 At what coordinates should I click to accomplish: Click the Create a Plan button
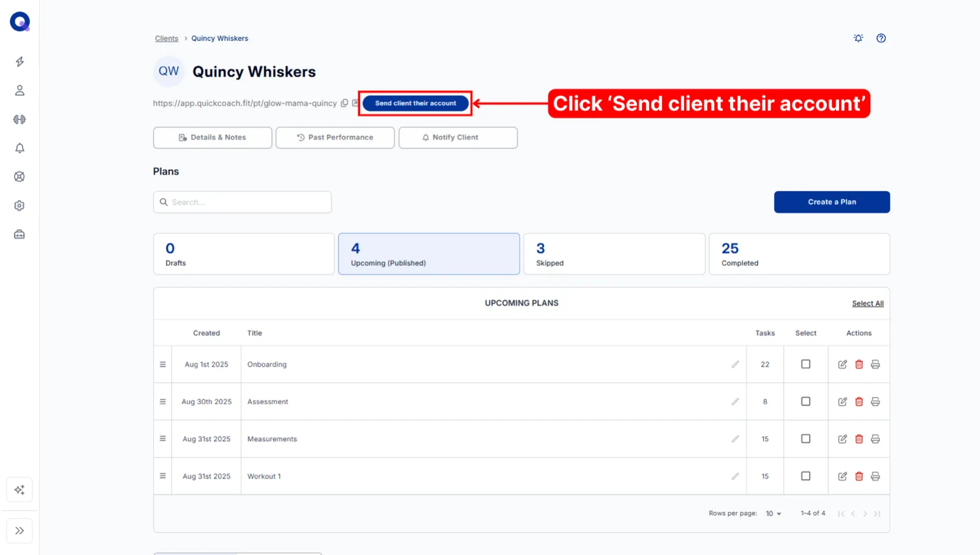pos(832,202)
